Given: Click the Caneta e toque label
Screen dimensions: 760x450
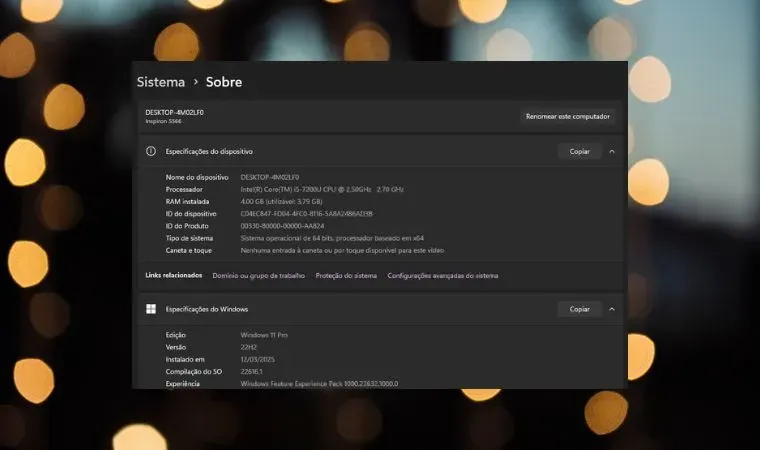Looking at the screenshot, I should coord(189,250).
